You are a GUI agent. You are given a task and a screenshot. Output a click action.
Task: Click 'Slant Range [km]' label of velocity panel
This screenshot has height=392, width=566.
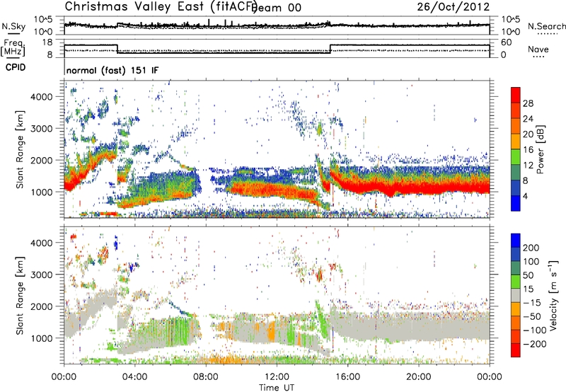point(20,295)
